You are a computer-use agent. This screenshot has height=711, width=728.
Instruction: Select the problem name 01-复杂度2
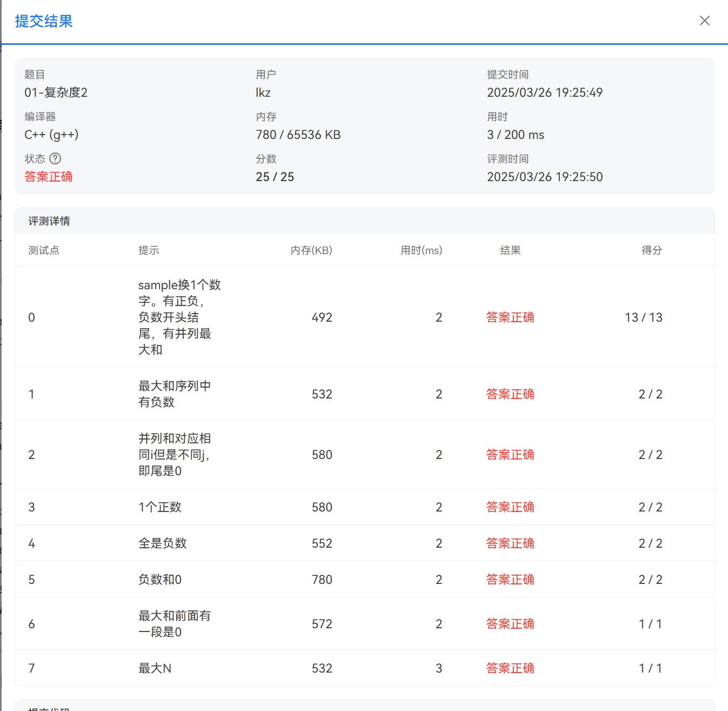click(x=56, y=92)
